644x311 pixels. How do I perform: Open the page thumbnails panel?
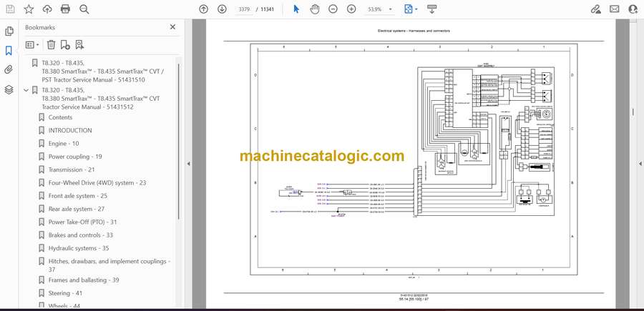(9, 31)
